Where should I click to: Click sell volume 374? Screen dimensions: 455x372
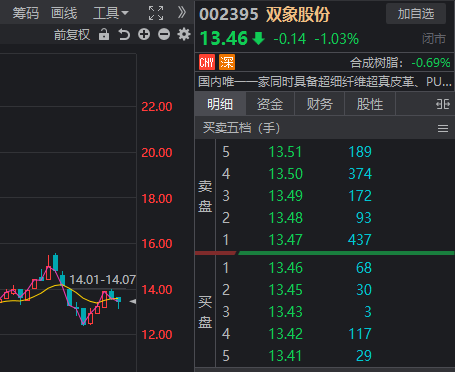point(360,174)
